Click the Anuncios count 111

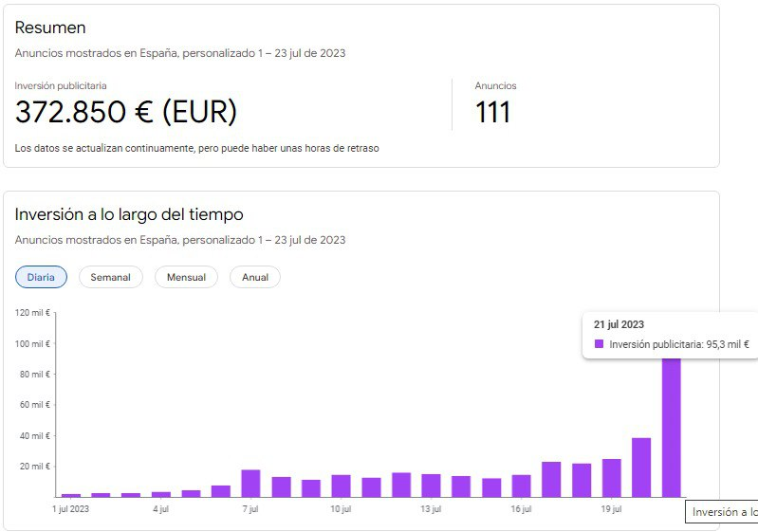click(492, 112)
